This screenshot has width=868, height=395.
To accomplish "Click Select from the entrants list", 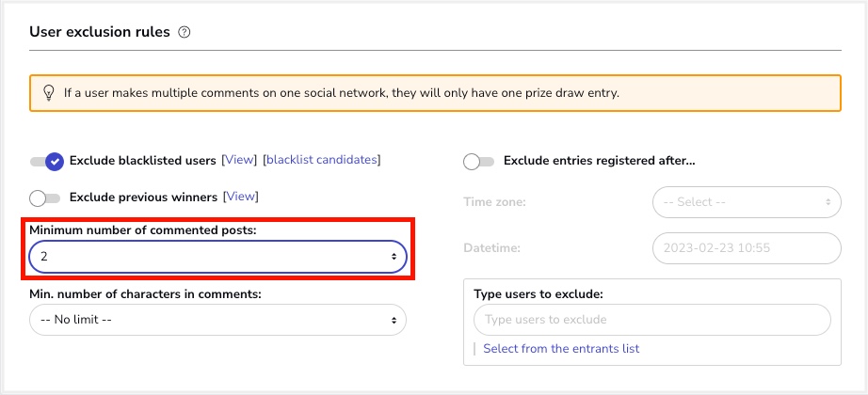I will coord(561,349).
